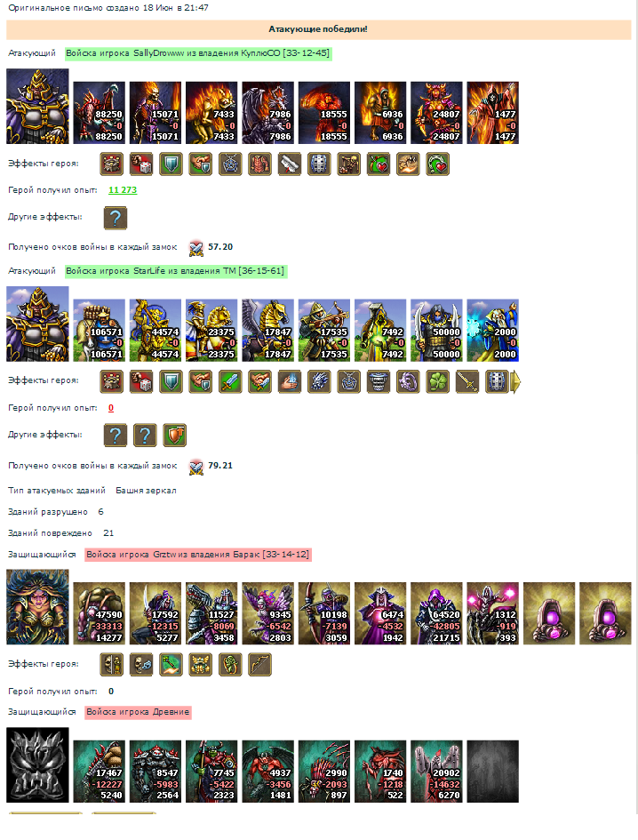Click the Древние silver monster hero portrait
This screenshot has height=840, width=638.
pyautogui.click(x=37, y=765)
